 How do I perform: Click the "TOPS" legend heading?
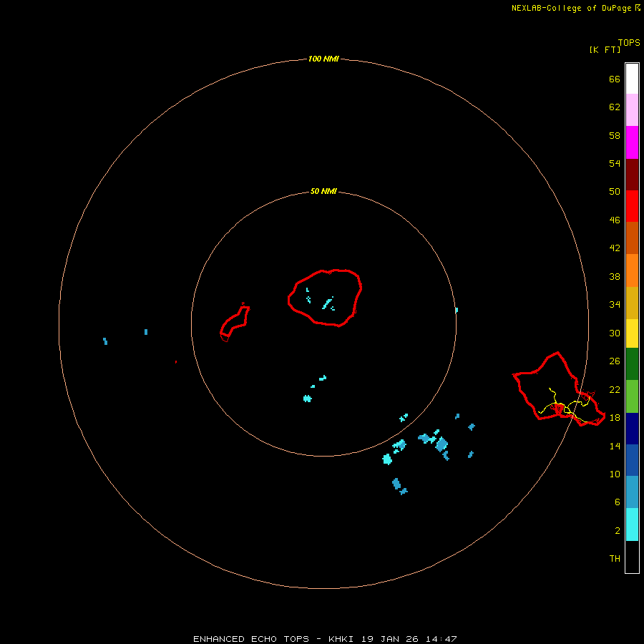(629, 42)
